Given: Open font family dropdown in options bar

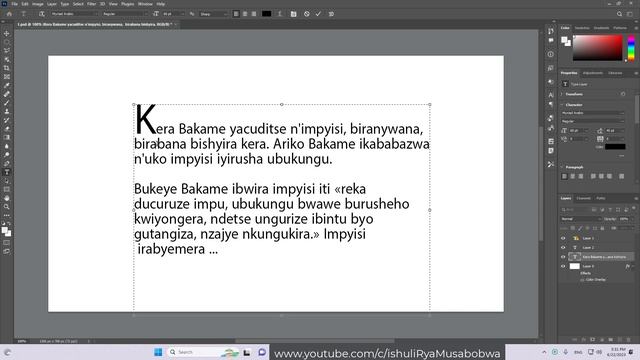Looking at the screenshot, I should point(74,14).
